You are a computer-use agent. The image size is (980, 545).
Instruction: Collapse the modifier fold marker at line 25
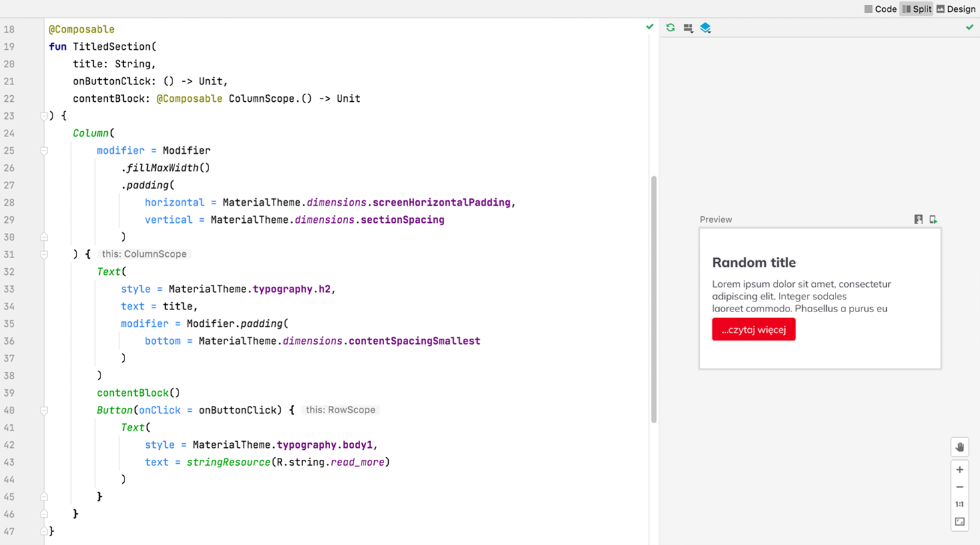coord(44,150)
